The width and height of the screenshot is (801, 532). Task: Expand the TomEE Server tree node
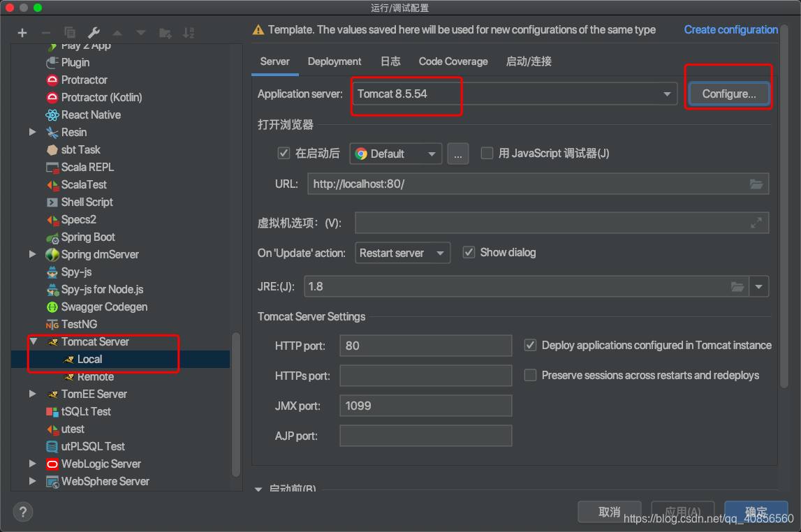pos(33,394)
